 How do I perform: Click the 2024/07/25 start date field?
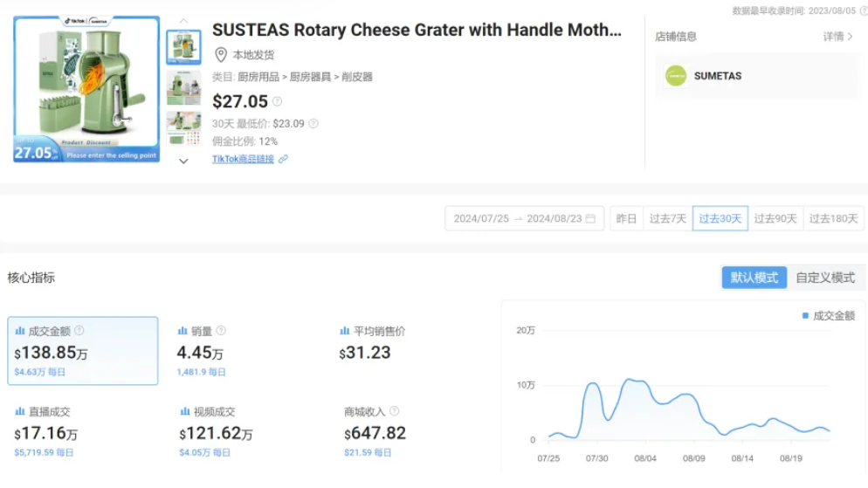(481, 218)
